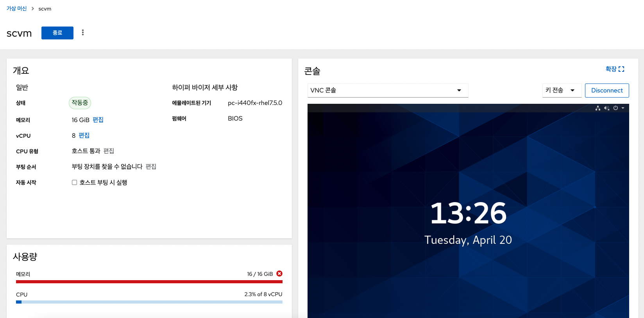Viewport: 644px width, 318px height.
Task: Edit CPU 유형 via 편집 link
Action: 109,151
